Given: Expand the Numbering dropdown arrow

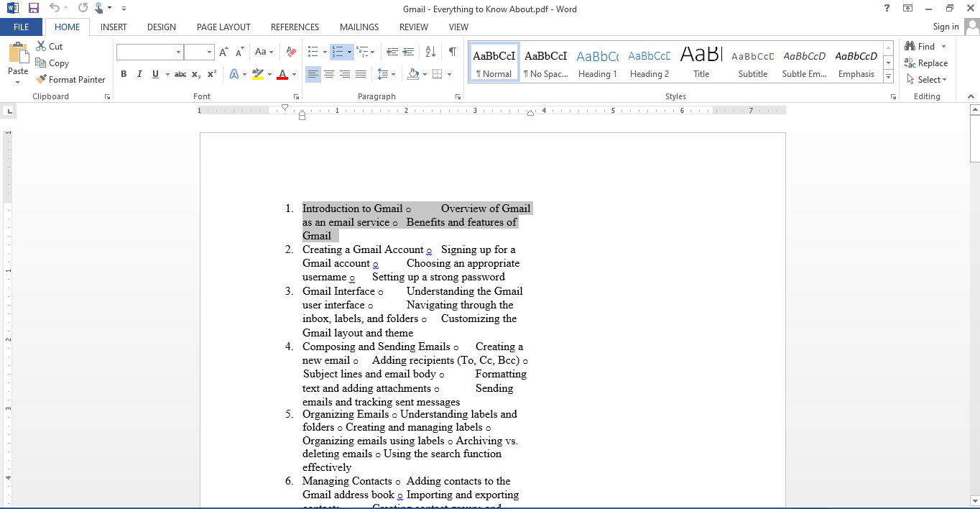Looking at the screenshot, I should (349, 52).
